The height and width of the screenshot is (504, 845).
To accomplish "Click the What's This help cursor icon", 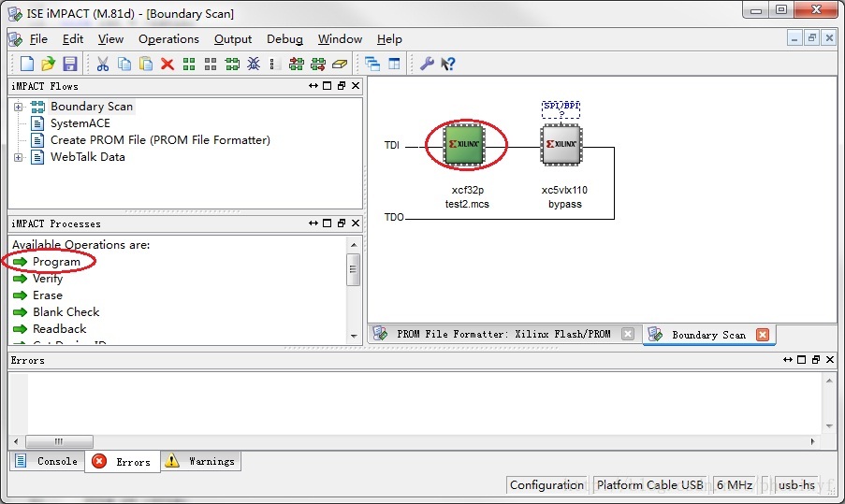I will coord(448,64).
